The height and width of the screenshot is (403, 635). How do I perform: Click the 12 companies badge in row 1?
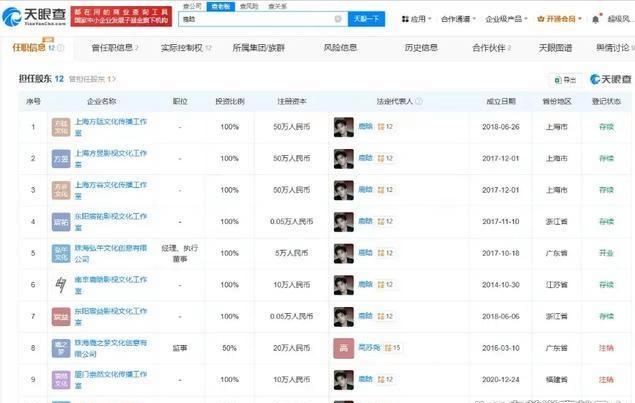pos(385,127)
